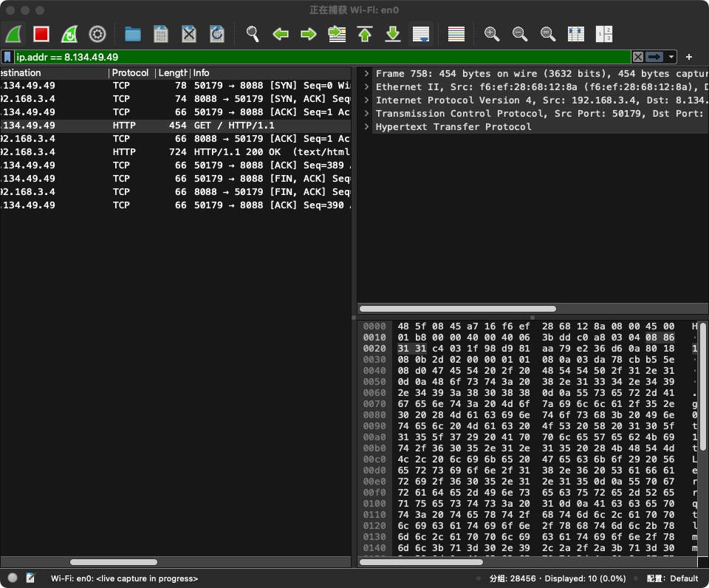Start capturing packets with shark fin icon

14,34
